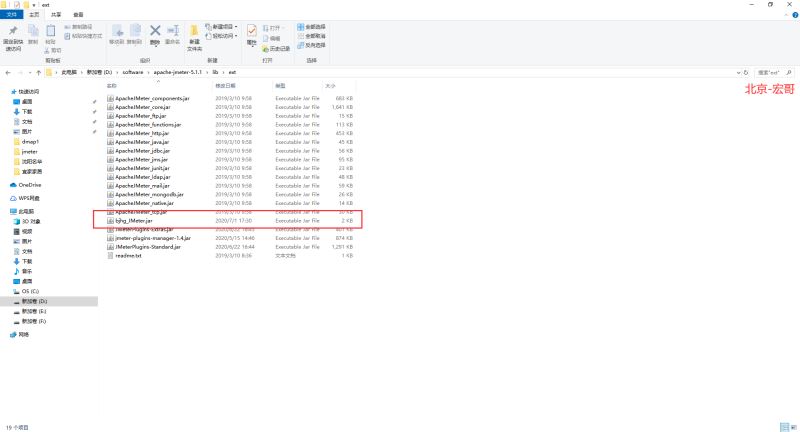The width and height of the screenshot is (800, 432).
Task: Click the Rename icon
Action: coord(172,31)
